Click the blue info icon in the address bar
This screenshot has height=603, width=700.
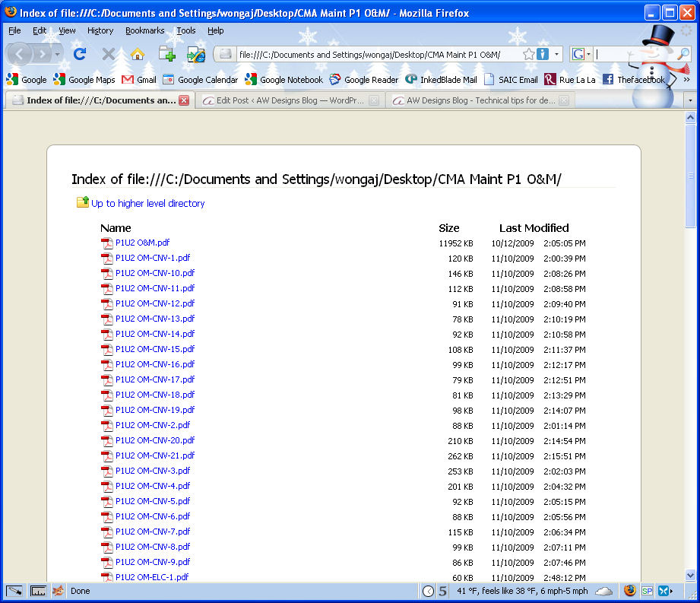click(542, 55)
